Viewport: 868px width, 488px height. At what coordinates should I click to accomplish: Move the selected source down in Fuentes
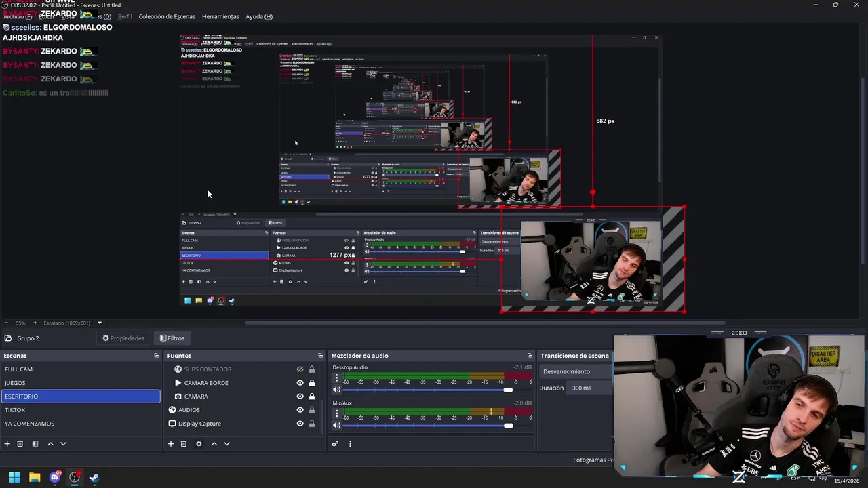226,444
